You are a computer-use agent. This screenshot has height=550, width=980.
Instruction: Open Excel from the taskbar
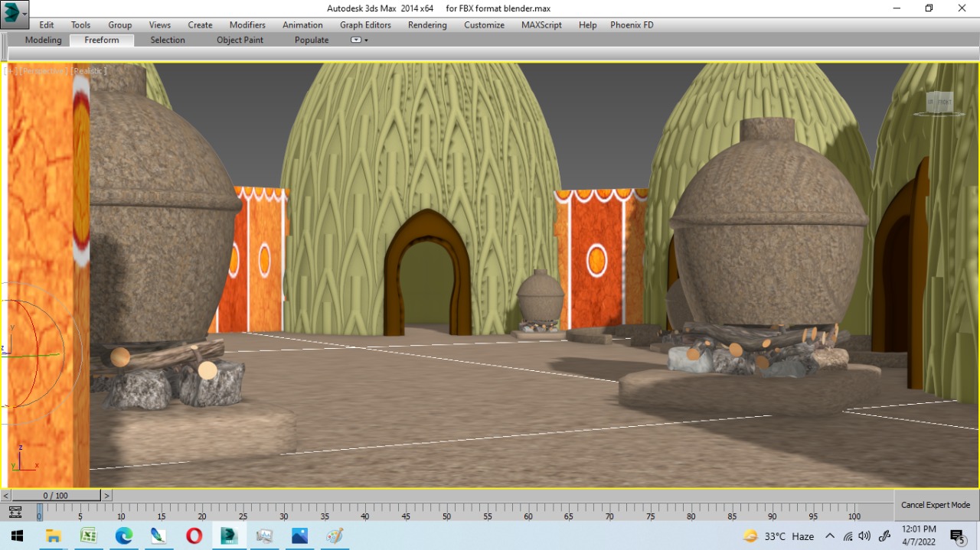click(89, 535)
